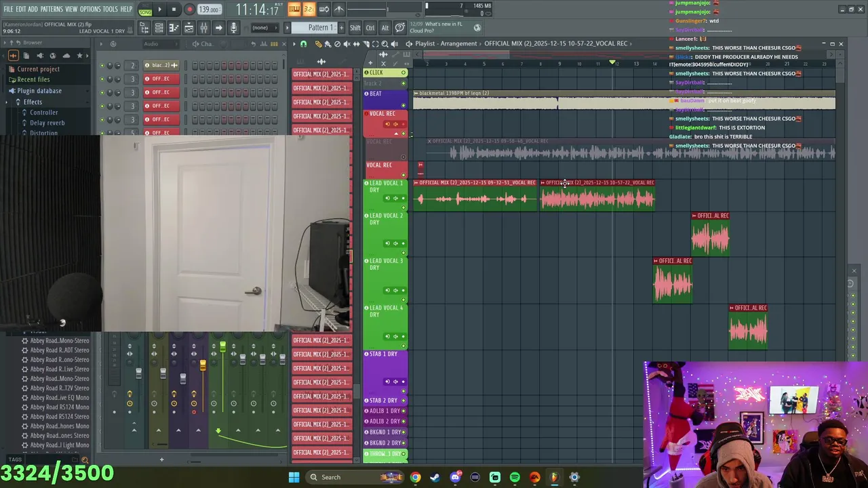Click the bright green mixer fader

pos(222,348)
